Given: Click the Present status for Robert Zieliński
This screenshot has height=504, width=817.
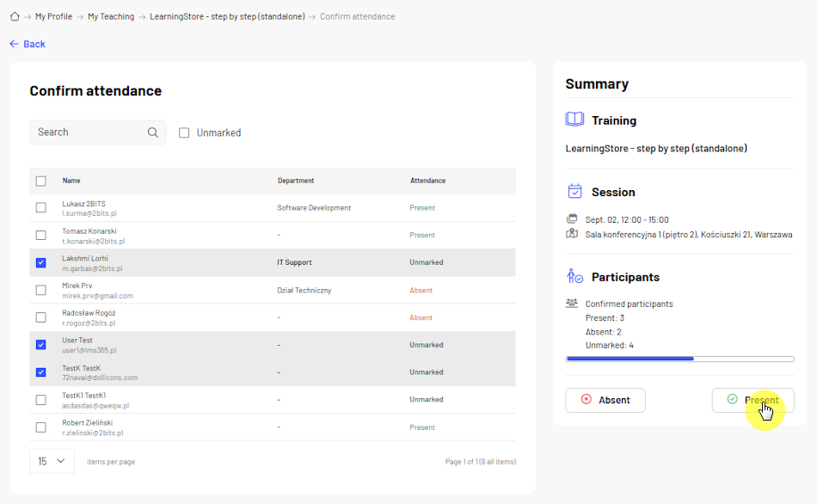Looking at the screenshot, I should click(422, 427).
